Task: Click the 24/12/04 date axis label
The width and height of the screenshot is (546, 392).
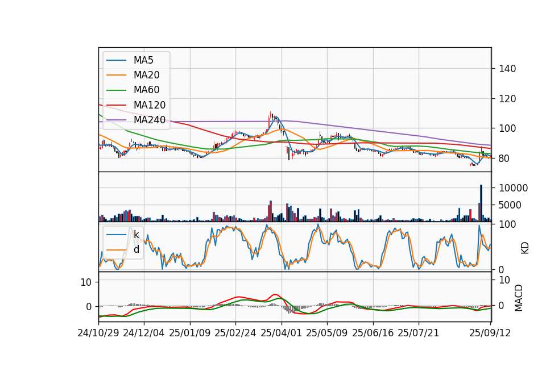Action: [143, 333]
